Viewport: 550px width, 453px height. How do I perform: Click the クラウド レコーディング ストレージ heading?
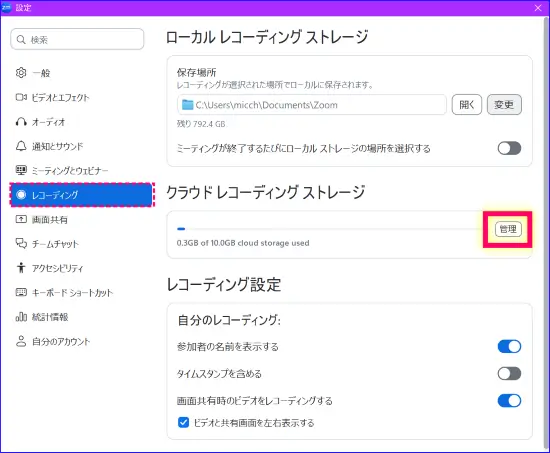point(266,192)
